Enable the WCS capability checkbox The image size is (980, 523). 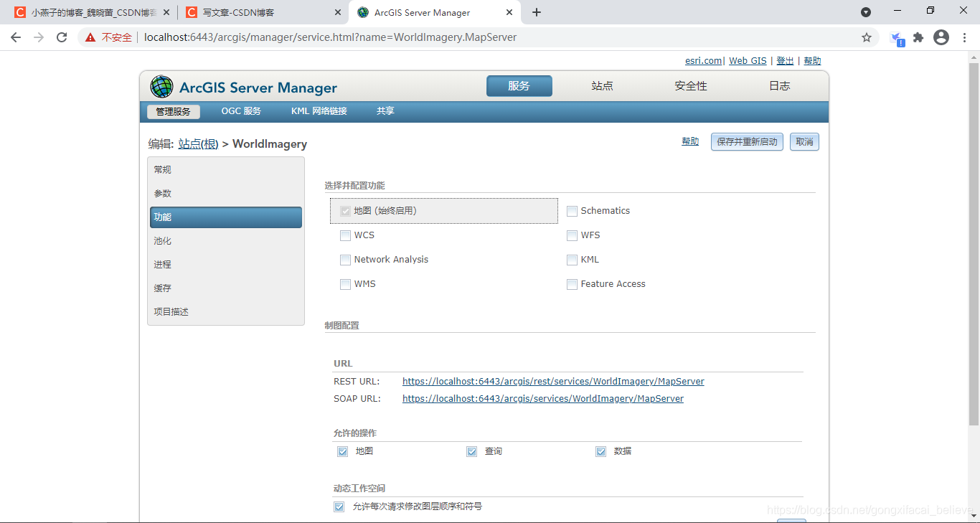point(345,235)
